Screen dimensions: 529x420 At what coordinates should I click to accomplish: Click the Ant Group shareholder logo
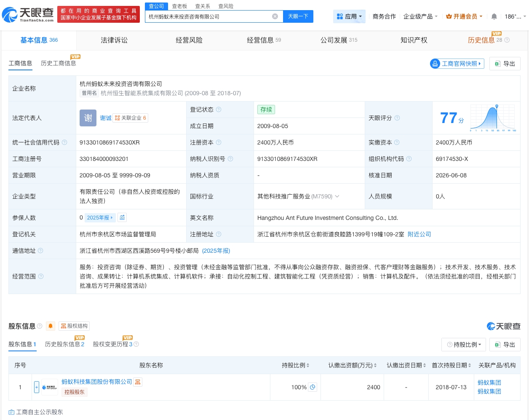point(50,387)
